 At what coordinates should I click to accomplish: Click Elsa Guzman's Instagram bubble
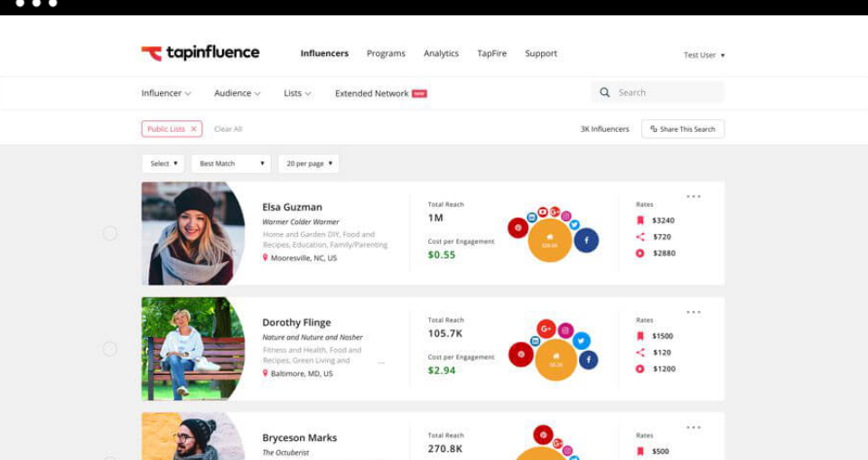click(565, 216)
